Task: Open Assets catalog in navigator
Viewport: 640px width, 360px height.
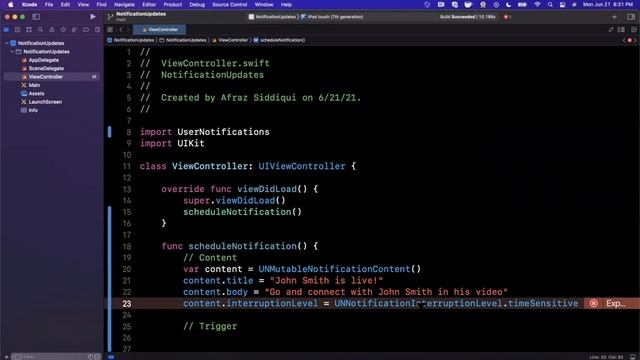Action: [36, 93]
